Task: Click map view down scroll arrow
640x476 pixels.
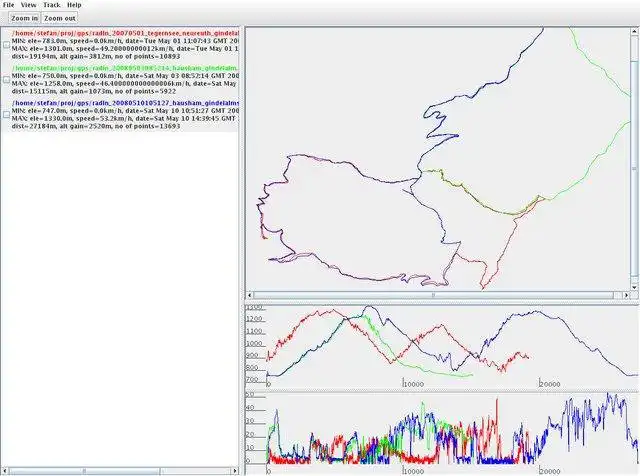Action: click(635, 287)
